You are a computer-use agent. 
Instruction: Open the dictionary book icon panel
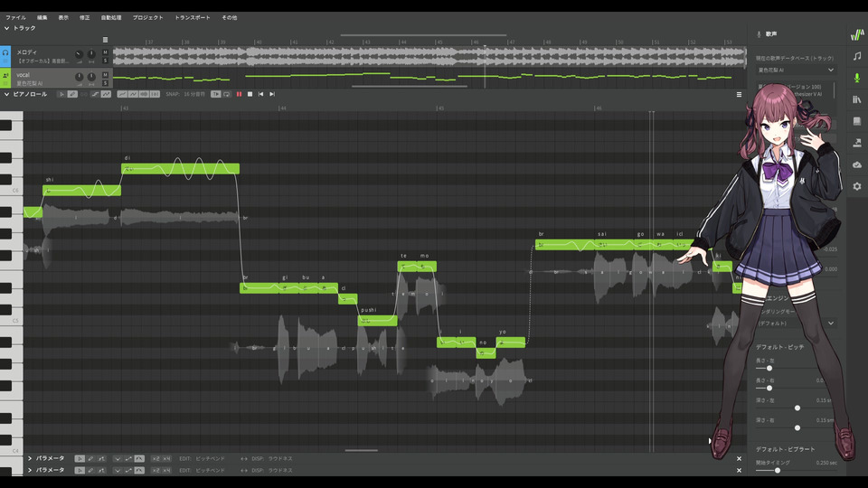point(857,121)
